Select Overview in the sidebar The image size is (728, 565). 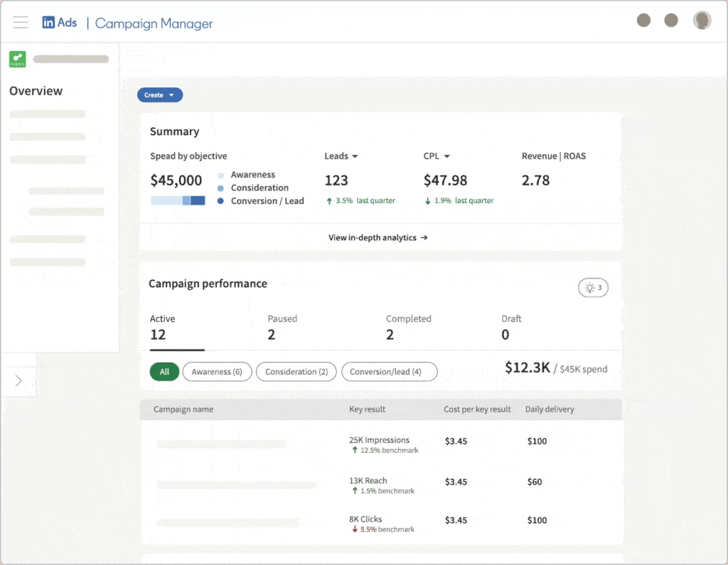(x=36, y=91)
